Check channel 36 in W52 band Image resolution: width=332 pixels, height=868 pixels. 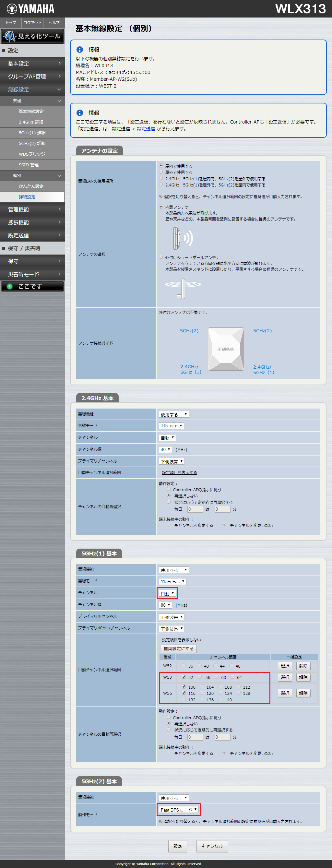point(184,665)
